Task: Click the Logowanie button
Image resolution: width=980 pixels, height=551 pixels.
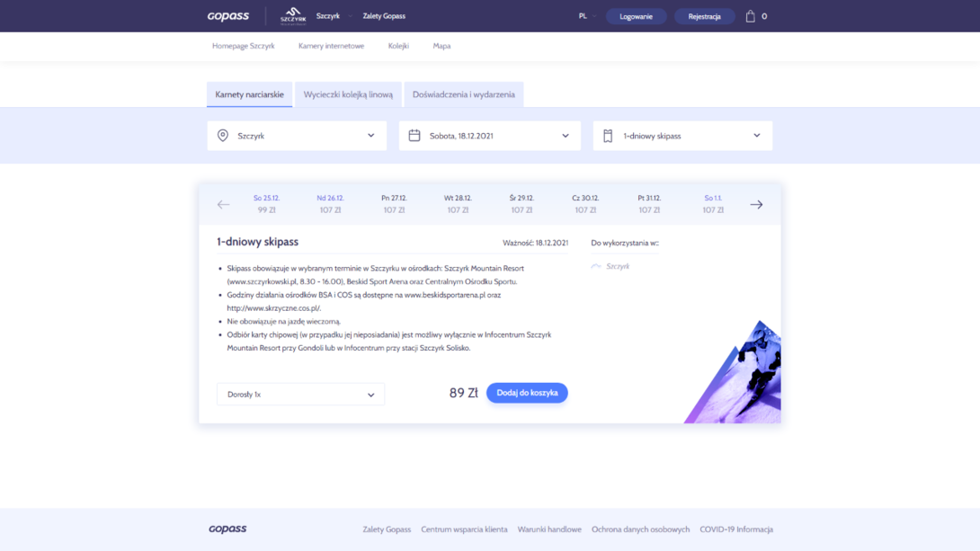Action: [x=637, y=16]
